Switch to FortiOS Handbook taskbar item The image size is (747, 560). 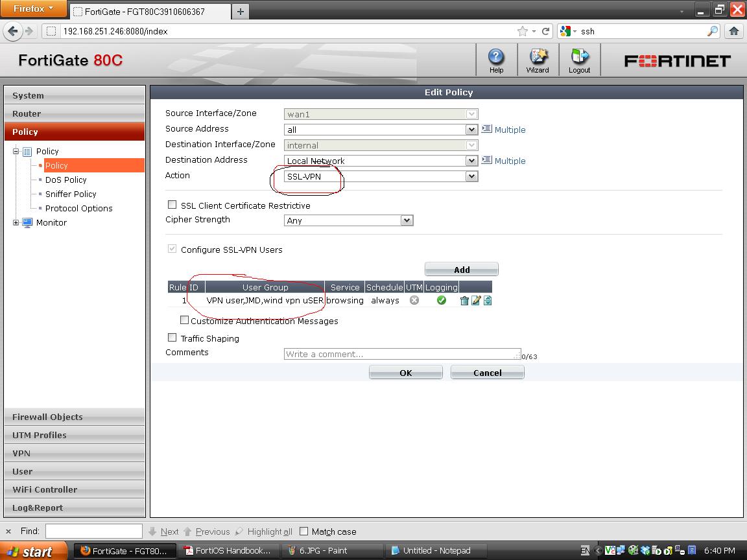click(228, 551)
